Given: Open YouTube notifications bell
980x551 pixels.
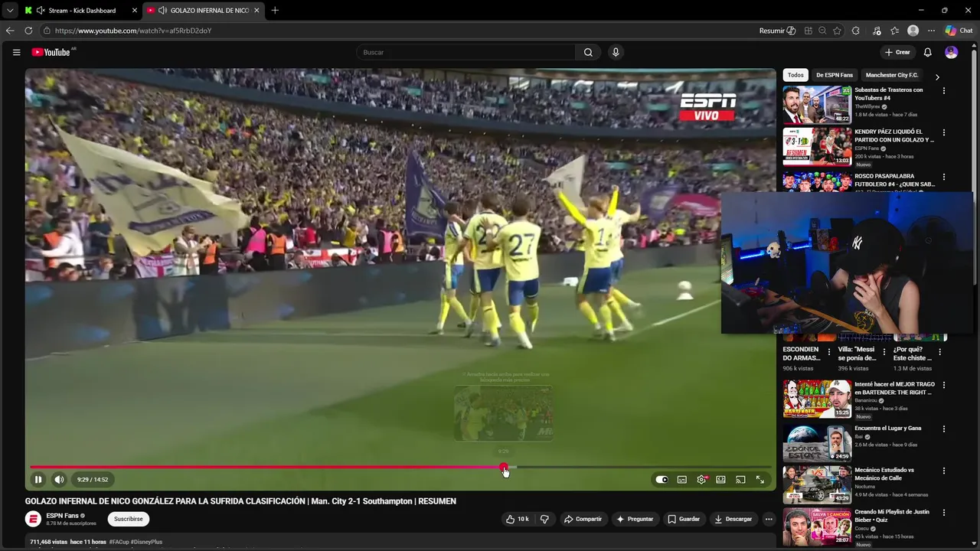Looking at the screenshot, I should [x=927, y=52].
